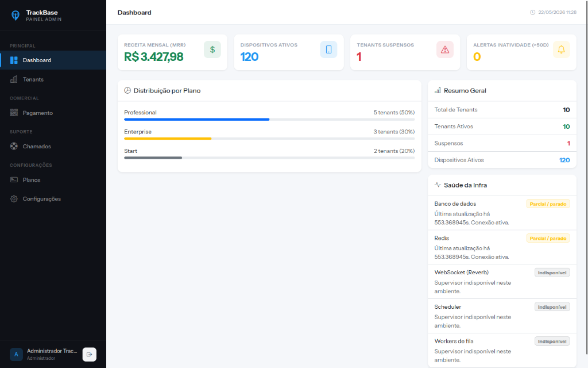Screen dimensions: 588x368
Task: Click the TrackBase logo icon
Action: tap(16, 16)
